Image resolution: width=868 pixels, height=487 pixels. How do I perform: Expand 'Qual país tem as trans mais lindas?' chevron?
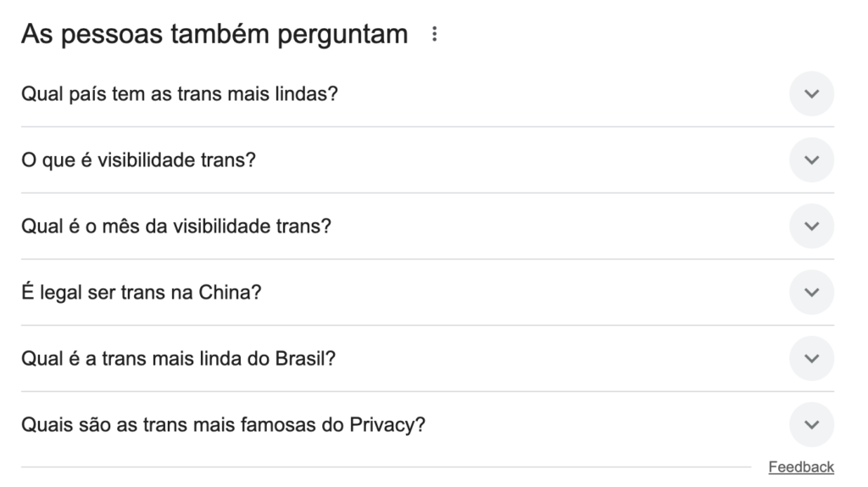click(811, 94)
